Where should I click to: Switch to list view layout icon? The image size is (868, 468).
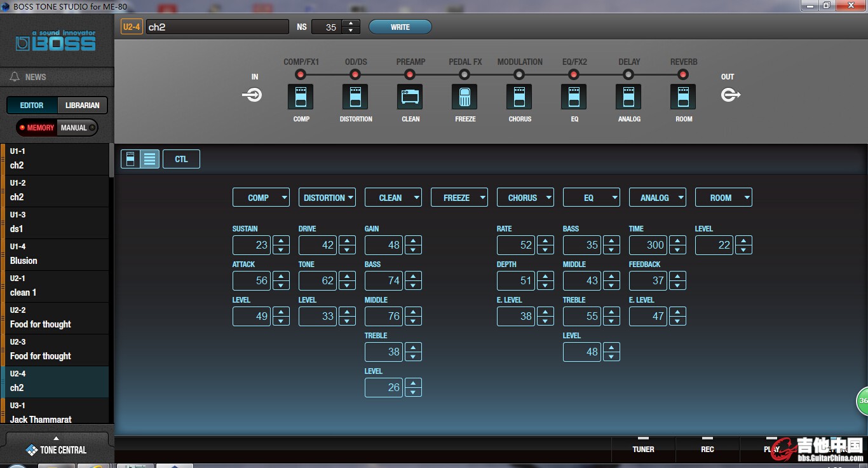point(150,159)
